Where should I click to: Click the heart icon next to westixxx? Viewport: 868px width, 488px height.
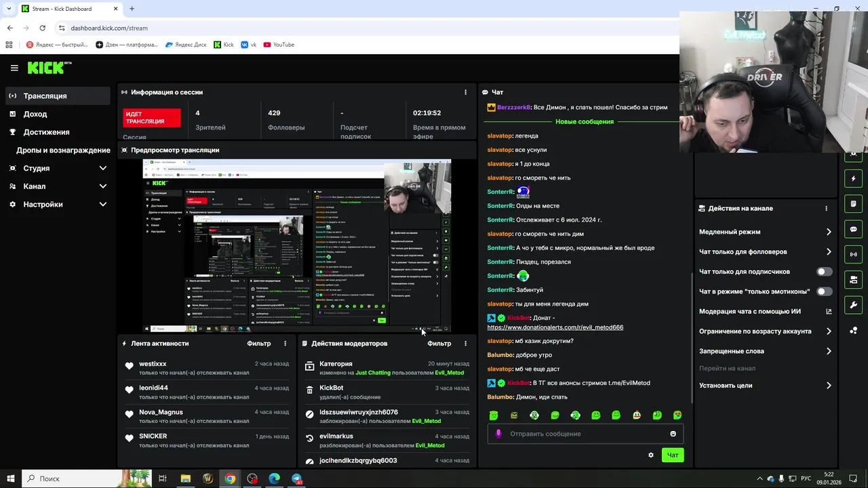[x=129, y=366]
